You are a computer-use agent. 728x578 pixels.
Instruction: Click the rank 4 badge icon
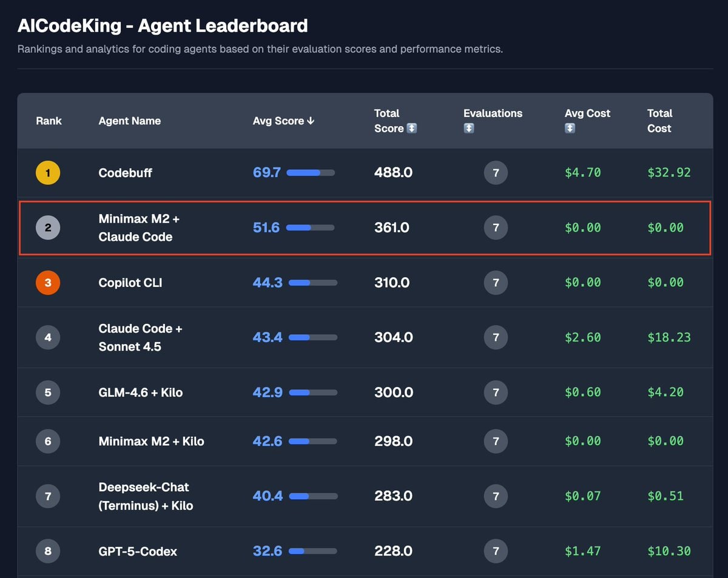48,337
